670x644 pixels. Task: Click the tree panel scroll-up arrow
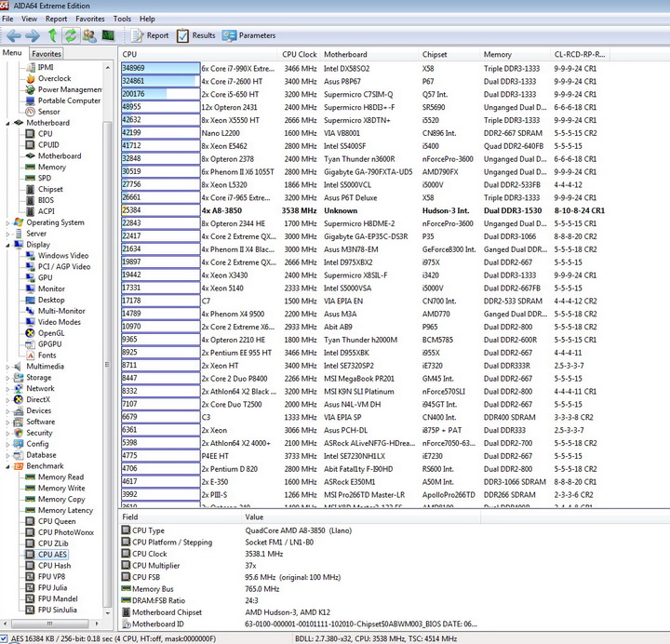coord(107,68)
